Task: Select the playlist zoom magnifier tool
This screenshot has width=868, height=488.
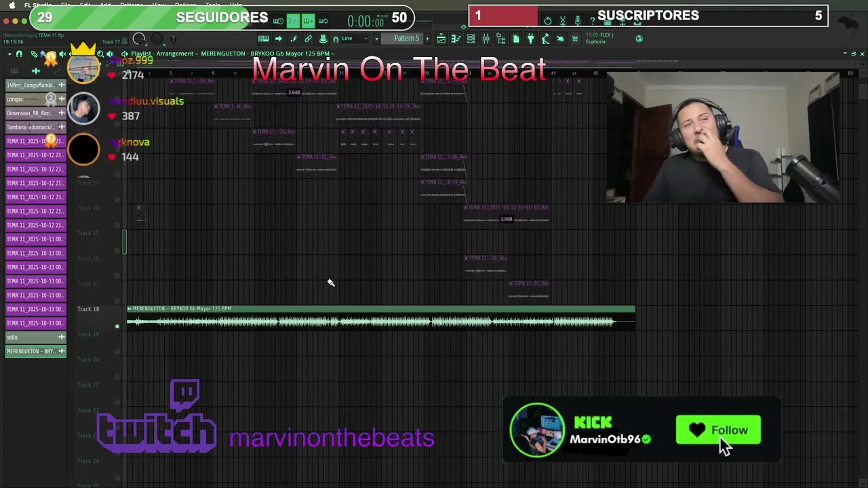Action: click(x=100, y=54)
